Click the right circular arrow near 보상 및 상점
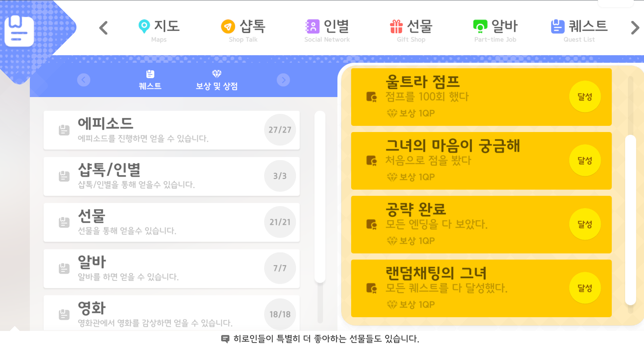644x346 pixels. click(x=283, y=80)
